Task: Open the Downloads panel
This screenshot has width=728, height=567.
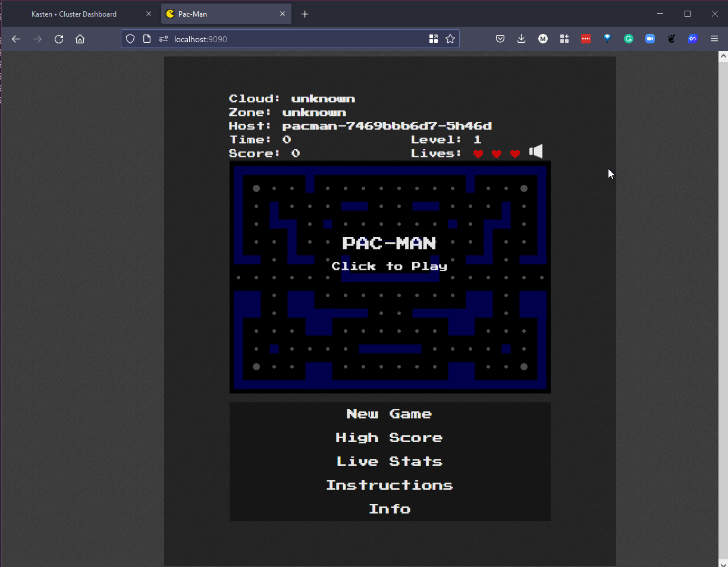Action: coord(521,39)
